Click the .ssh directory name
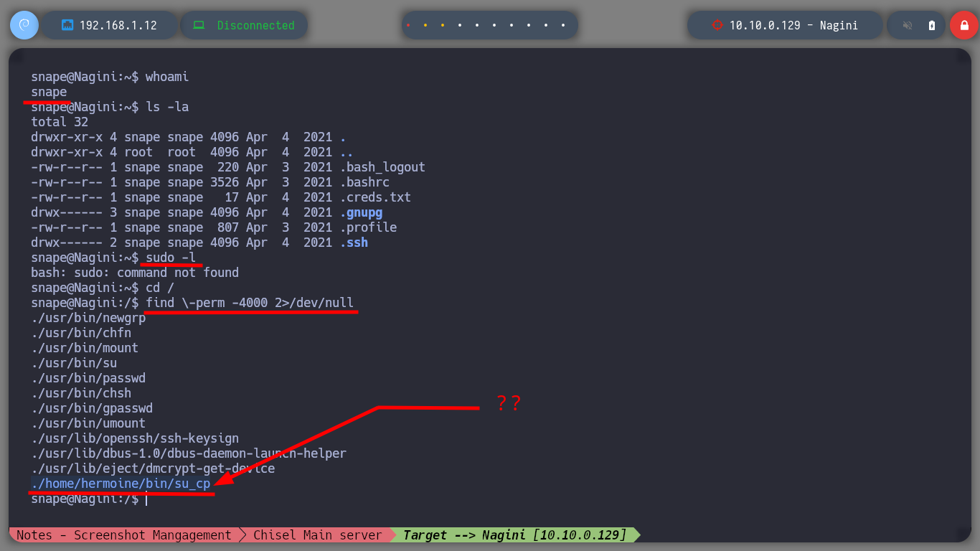Viewport: 980px width, 551px height. pos(354,242)
